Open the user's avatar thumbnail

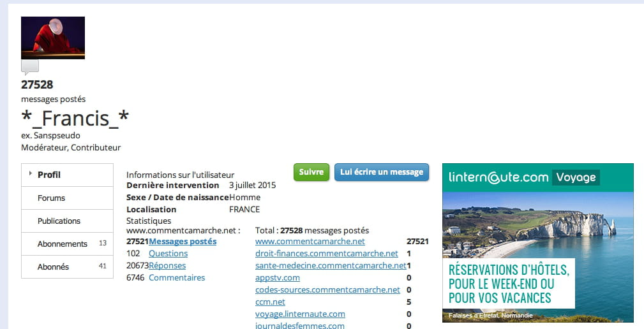[x=53, y=38]
